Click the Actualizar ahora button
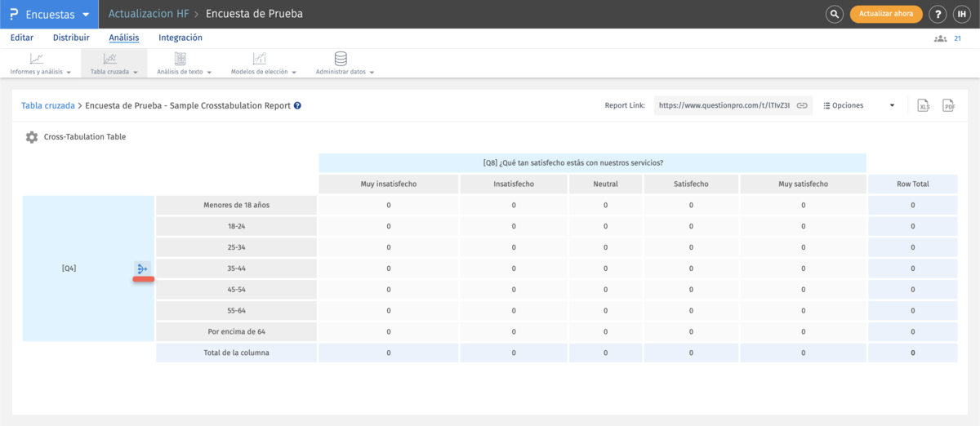 [886, 14]
